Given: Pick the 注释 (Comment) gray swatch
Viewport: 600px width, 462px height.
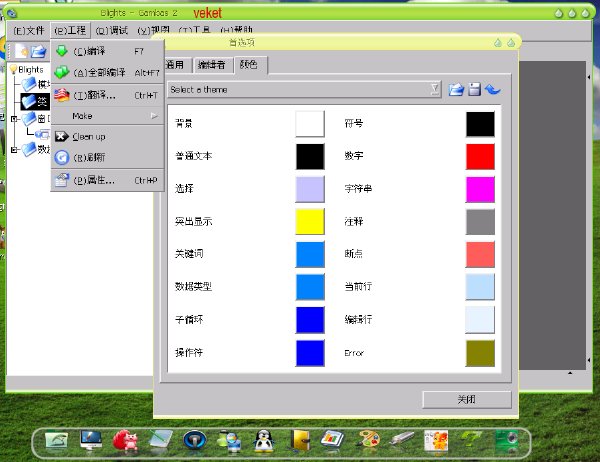Looking at the screenshot, I should click(480, 221).
